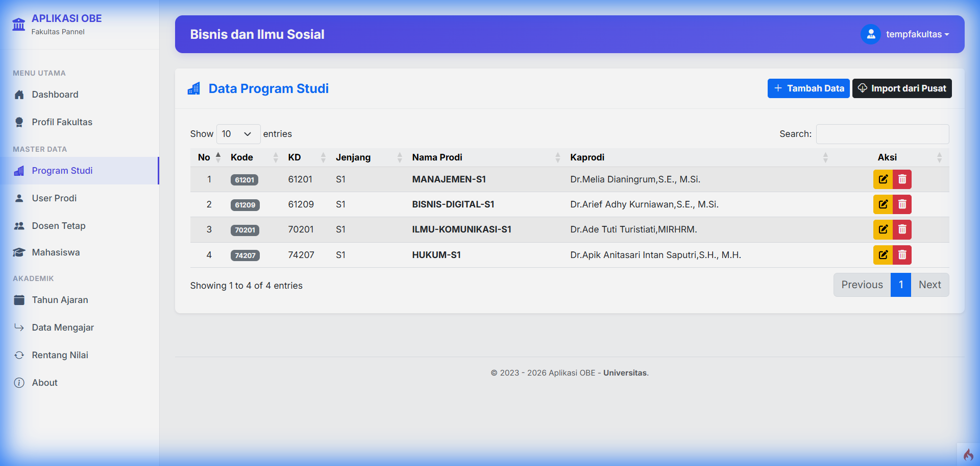Click trash icon for BISNIS-DIGITAL-S1
Screen dimensions: 980x466
(x=902, y=204)
